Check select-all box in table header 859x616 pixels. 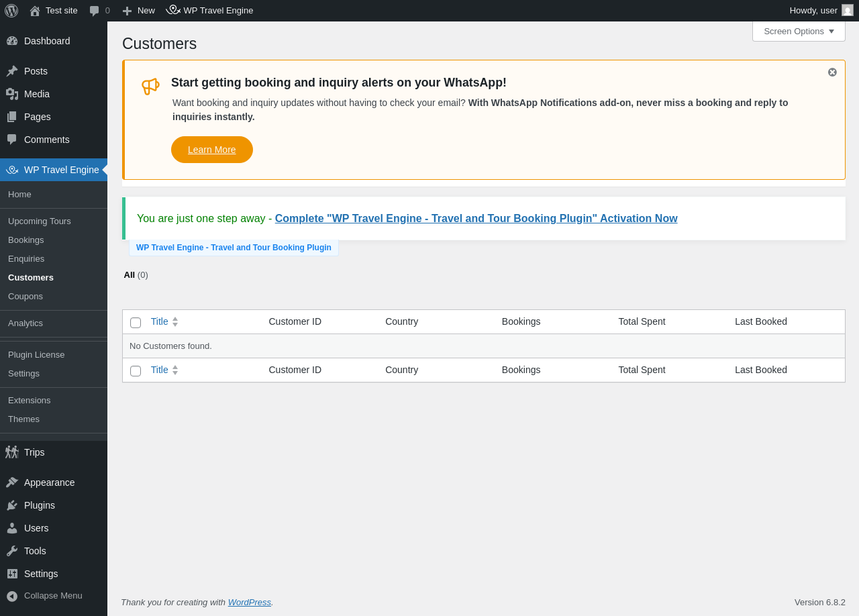coord(136,323)
